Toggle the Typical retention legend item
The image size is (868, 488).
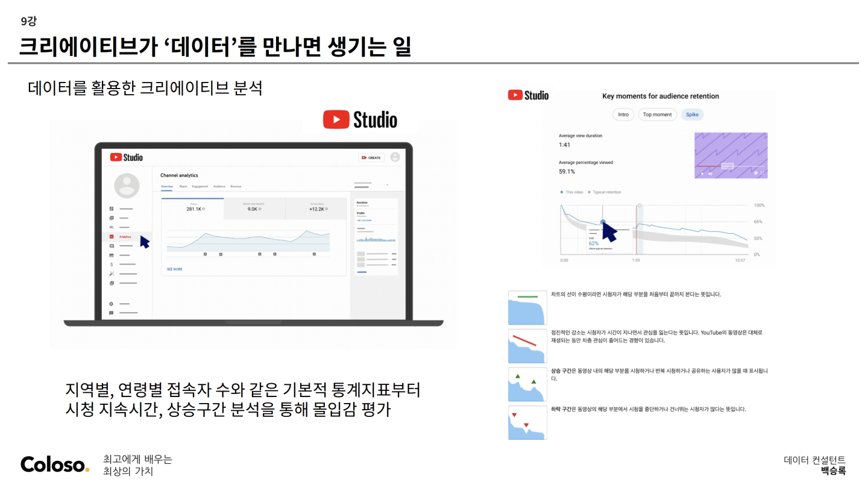(x=604, y=192)
